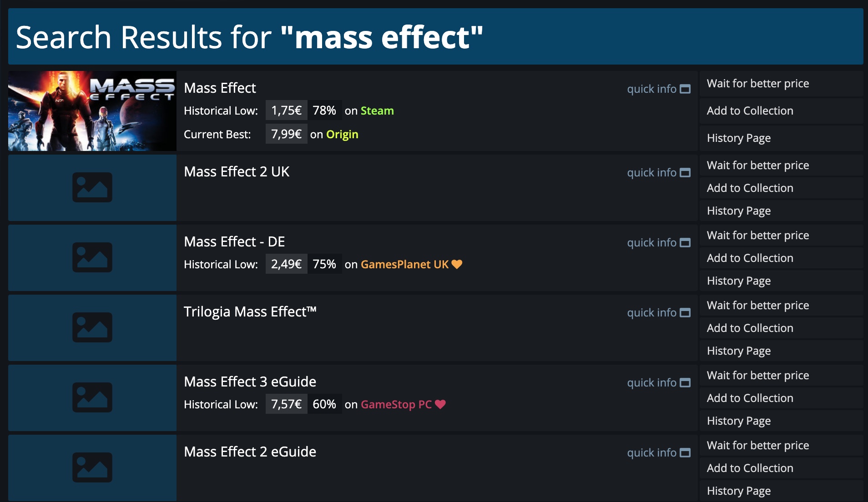Click placeholder image for Trilogia Mass Effect
The height and width of the screenshot is (502, 868).
tap(92, 327)
